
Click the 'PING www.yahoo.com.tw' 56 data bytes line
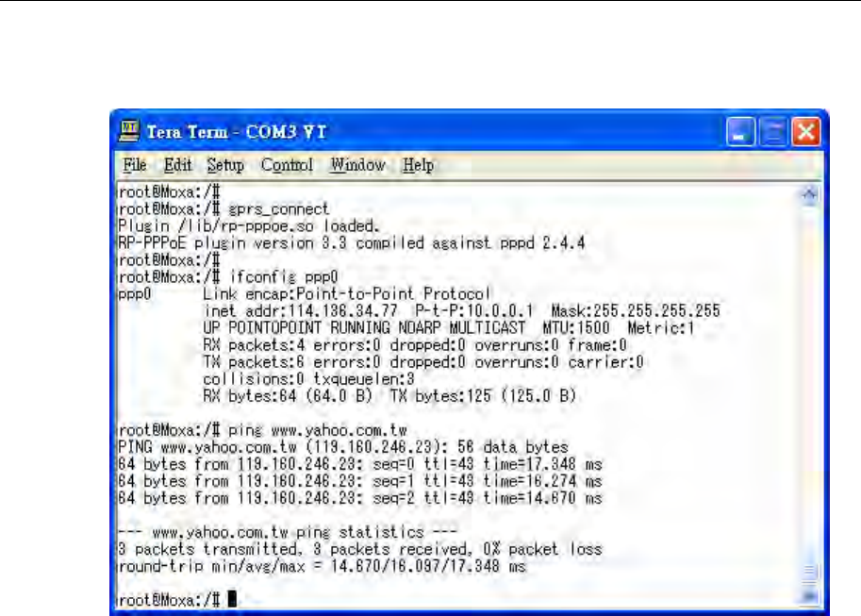(x=342, y=447)
